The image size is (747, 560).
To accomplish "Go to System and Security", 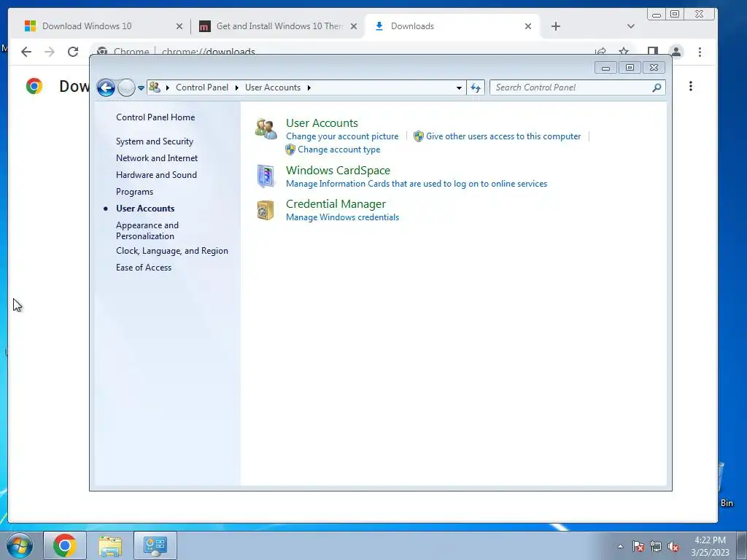I will [155, 141].
